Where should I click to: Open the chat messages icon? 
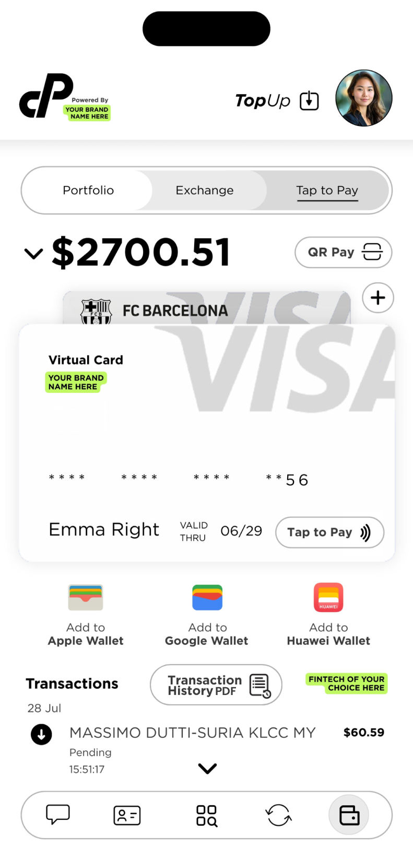tap(58, 814)
